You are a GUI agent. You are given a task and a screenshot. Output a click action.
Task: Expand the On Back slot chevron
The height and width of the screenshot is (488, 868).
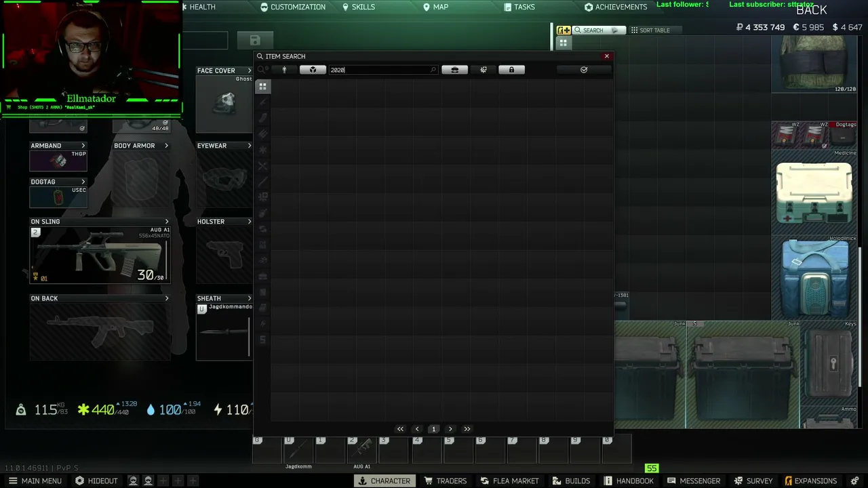click(x=166, y=298)
